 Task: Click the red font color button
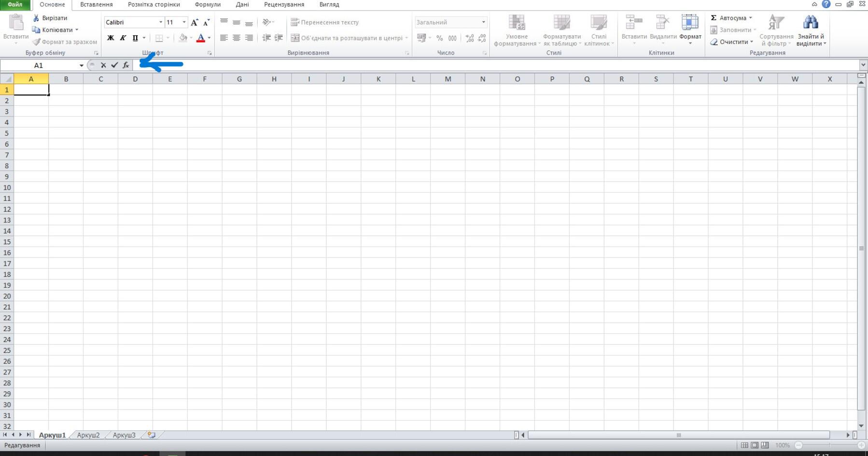tap(201, 38)
